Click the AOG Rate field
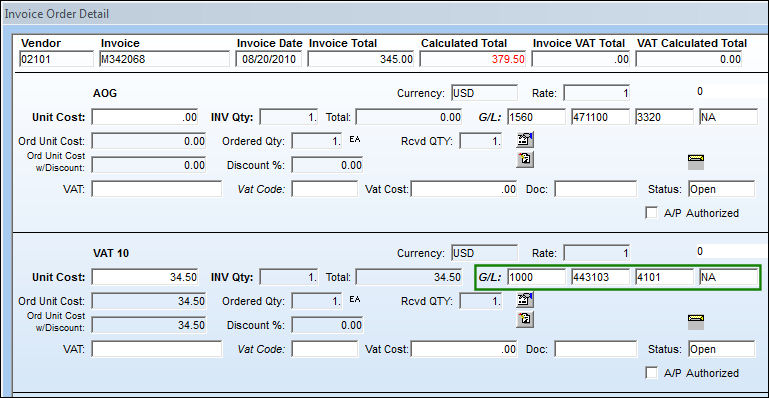 [x=596, y=93]
